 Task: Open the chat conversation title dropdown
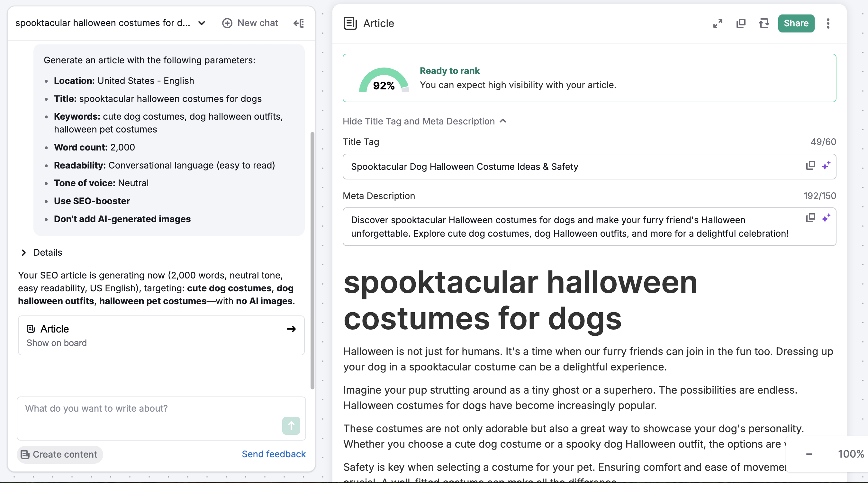[202, 23]
